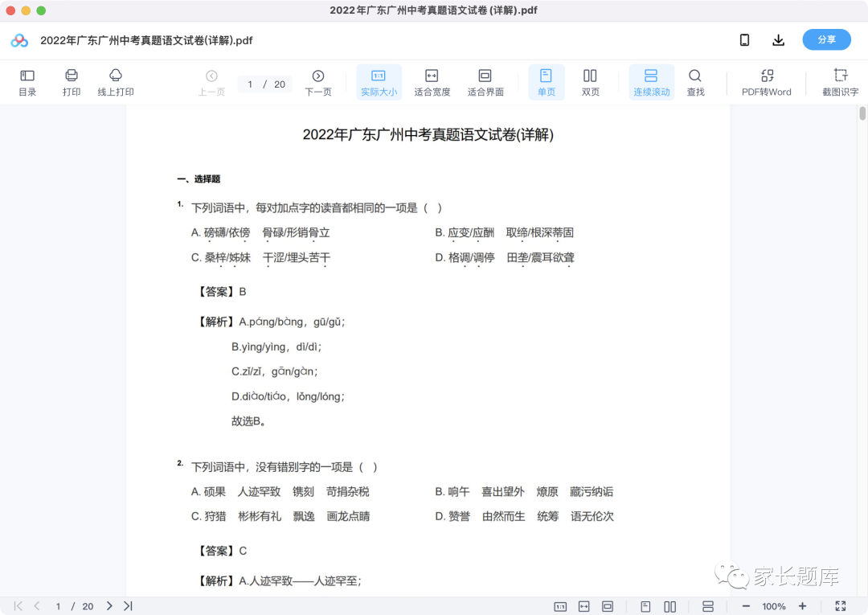The width and height of the screenshot is (868, 615).
Task: Click the 【答案】C line
Action: (x=222, y=551)
